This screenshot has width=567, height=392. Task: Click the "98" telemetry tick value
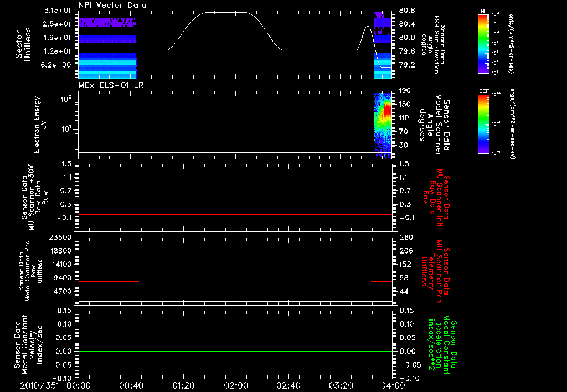[404, 278]
